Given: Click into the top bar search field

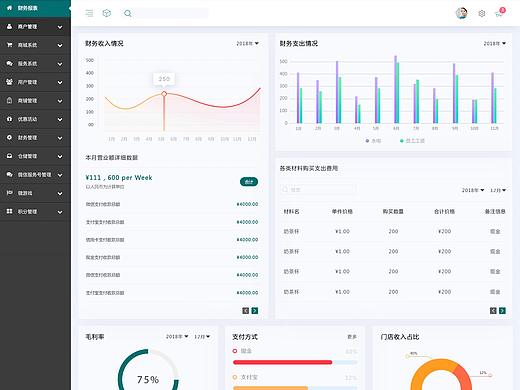Looking at the screenshot, I should 172,13.
